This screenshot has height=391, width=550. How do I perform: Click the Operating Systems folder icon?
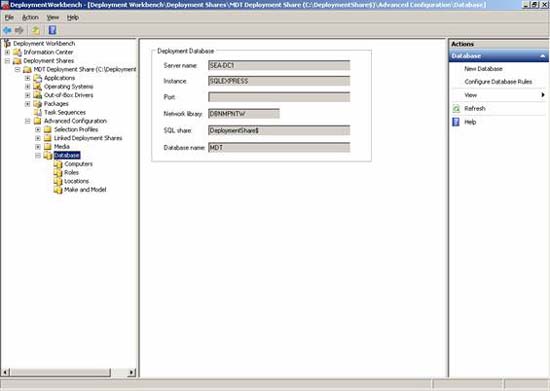pos(38,87)
